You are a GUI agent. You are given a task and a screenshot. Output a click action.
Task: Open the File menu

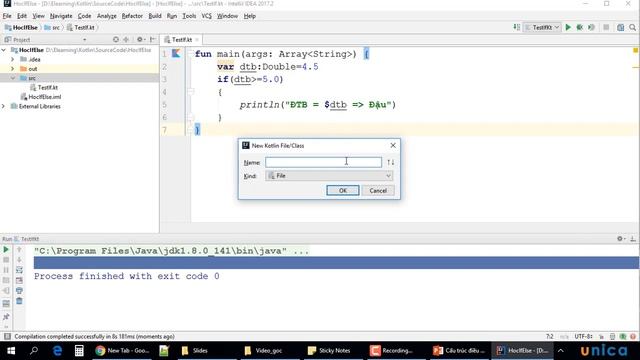[7, 16]
